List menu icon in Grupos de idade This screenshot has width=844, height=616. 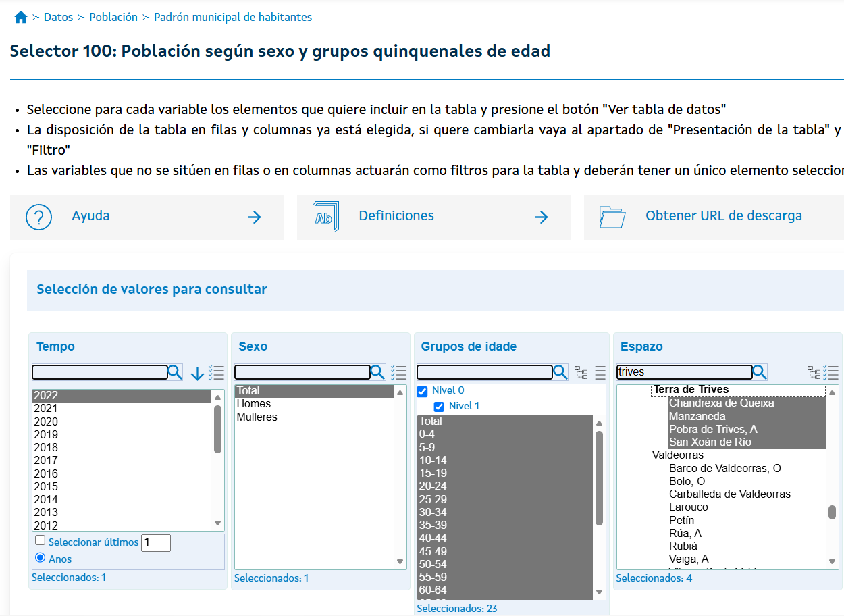600,373
